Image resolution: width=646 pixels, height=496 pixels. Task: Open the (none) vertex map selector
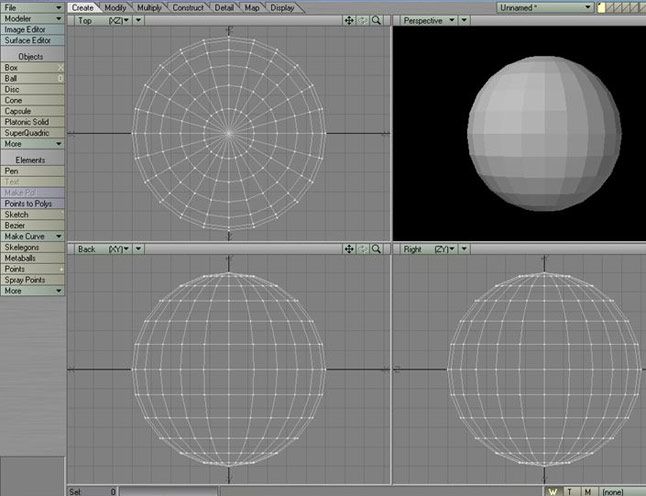click(621, 491)
